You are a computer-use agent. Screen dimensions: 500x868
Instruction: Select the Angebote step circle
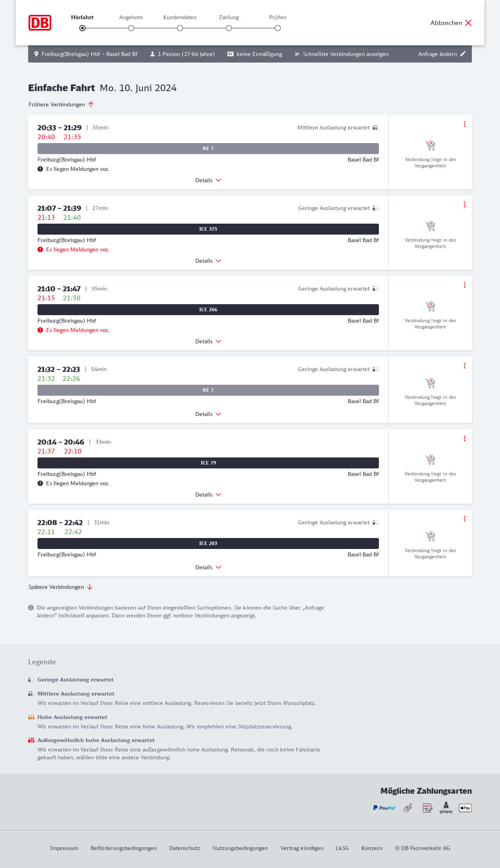coord(131,28)
